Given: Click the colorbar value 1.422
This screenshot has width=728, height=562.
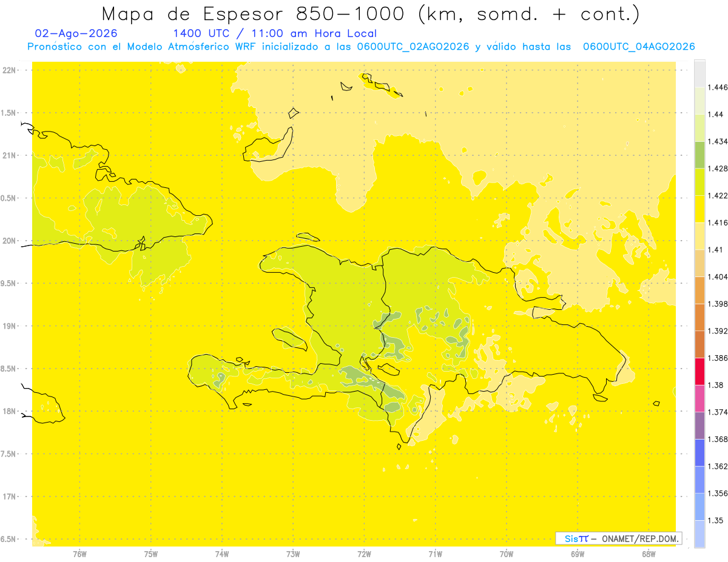Looking at the screenshot, I should [718, 196].
